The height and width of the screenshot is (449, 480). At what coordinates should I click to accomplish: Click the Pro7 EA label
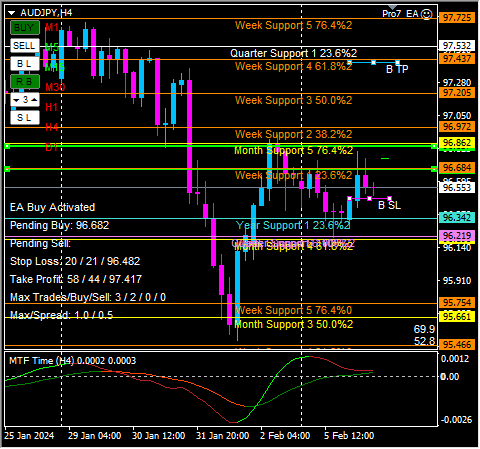pyautogui.click(x=400, y=14)
